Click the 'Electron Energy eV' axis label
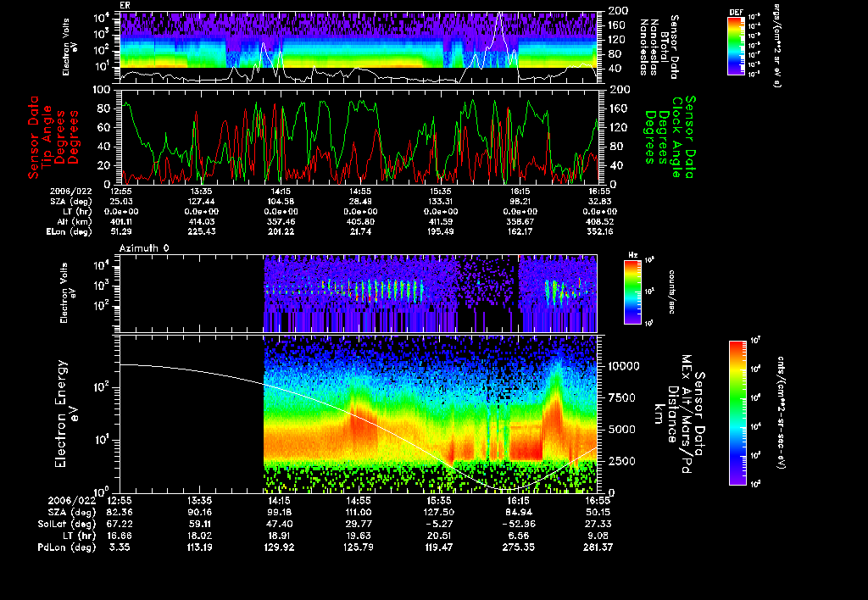Screen dimensions: 868x600 [67, 414]
